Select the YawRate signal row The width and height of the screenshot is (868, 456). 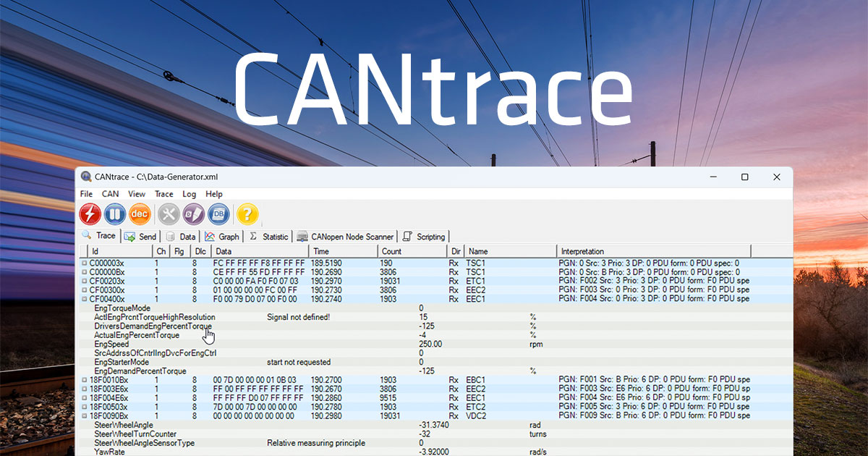coord(110,452)
